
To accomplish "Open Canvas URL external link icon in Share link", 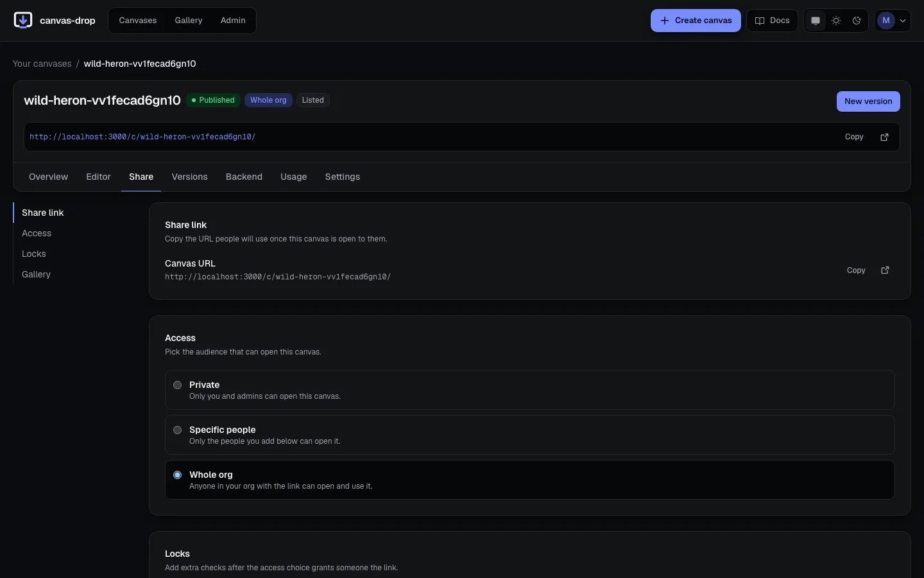I will pos(885,270).
